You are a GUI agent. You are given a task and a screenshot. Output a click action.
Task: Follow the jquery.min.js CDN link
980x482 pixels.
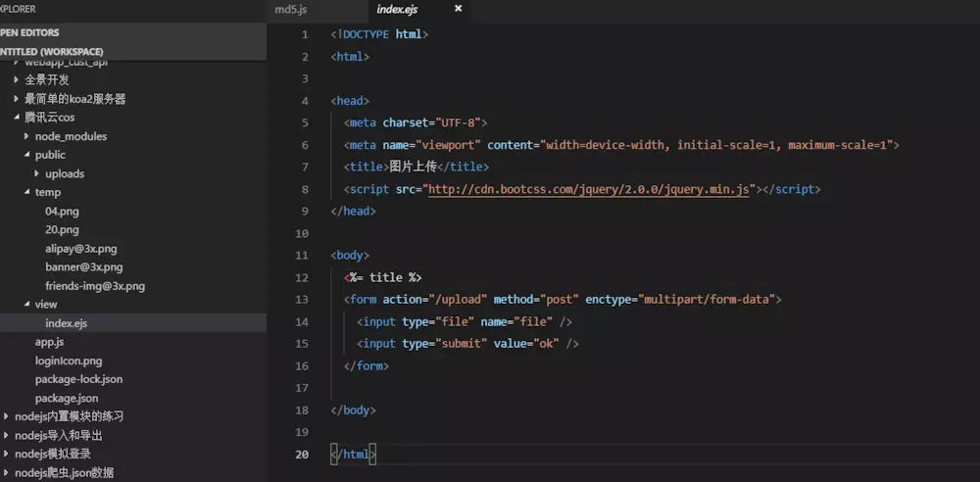click(588, 189)
